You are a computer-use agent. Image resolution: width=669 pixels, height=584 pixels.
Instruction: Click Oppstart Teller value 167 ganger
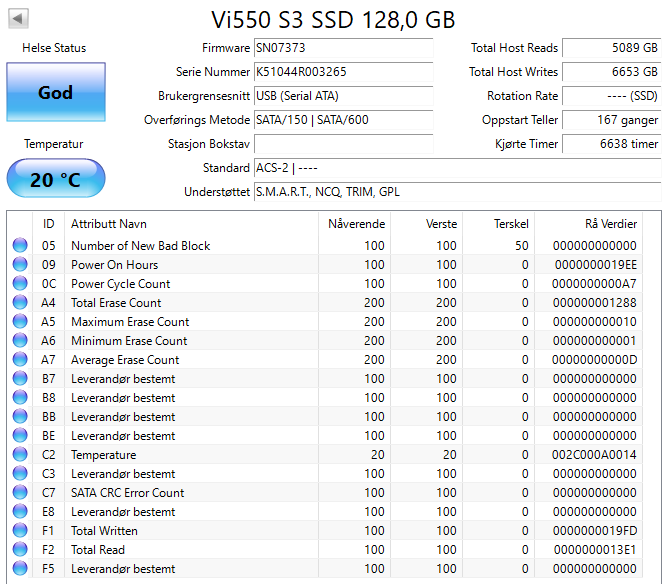coord(611,119)
